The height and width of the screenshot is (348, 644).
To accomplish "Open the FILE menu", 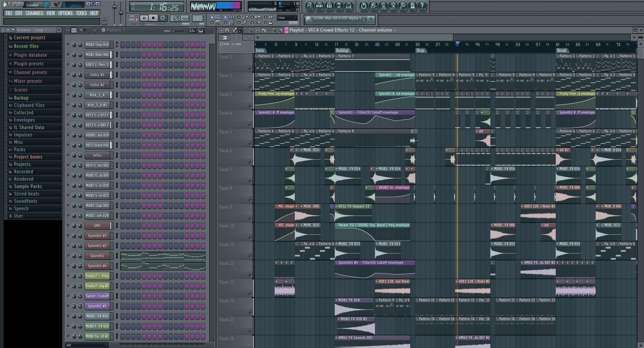I will [9, 13].
